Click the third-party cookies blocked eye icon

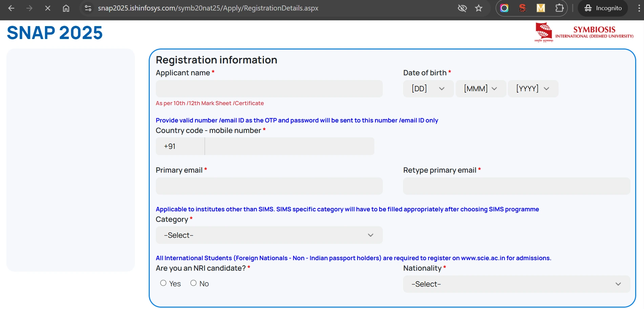click(462, 8)
